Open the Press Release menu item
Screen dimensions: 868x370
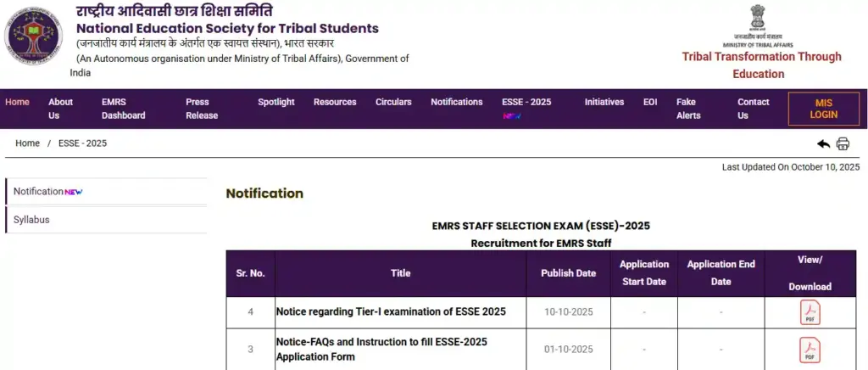tap(202, 109)
